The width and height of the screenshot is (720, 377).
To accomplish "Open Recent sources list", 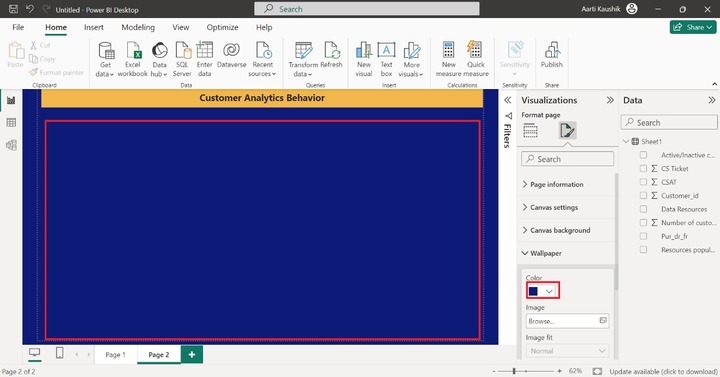I will 262,59.
